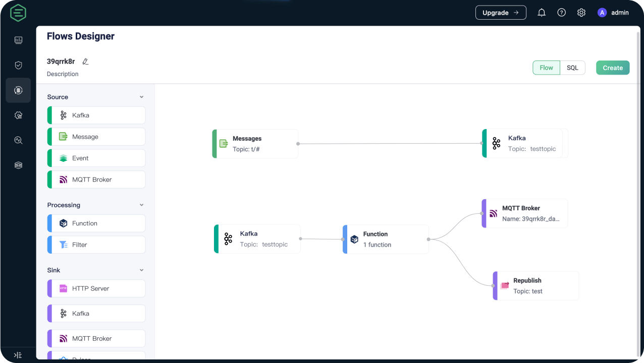Switch to Flow view mode
This screenshot has width=644, height=363.
546,68
